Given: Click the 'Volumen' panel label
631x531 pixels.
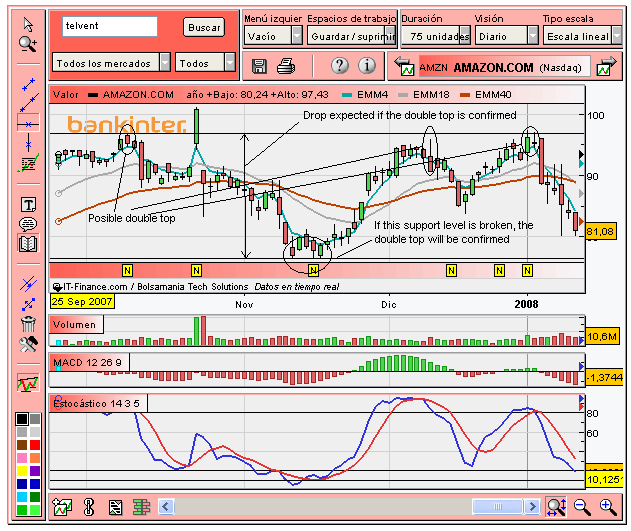Looking at the screenshot, I should 76,325.
